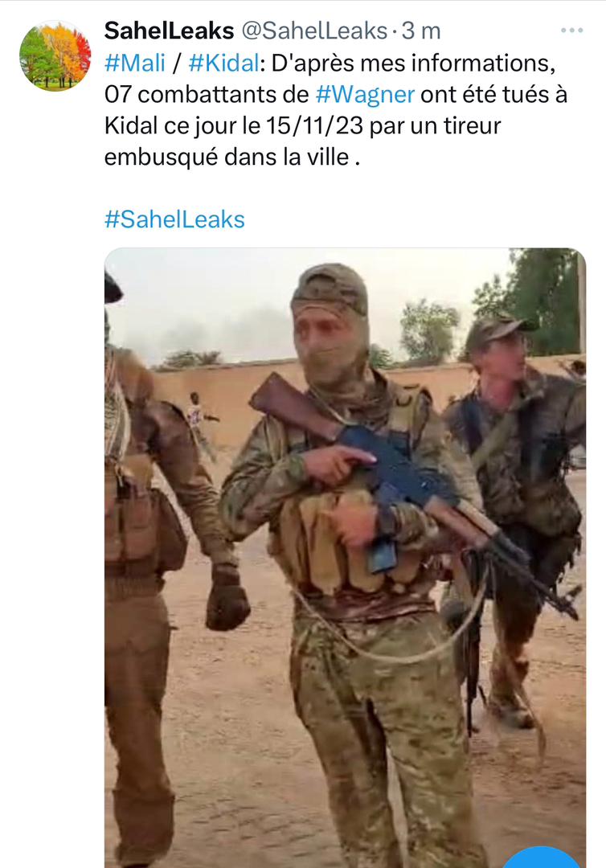The image size is (606, 868).
Task: Enlarge the attached photo of armed soldiers
Action: (x=346, y=558)
